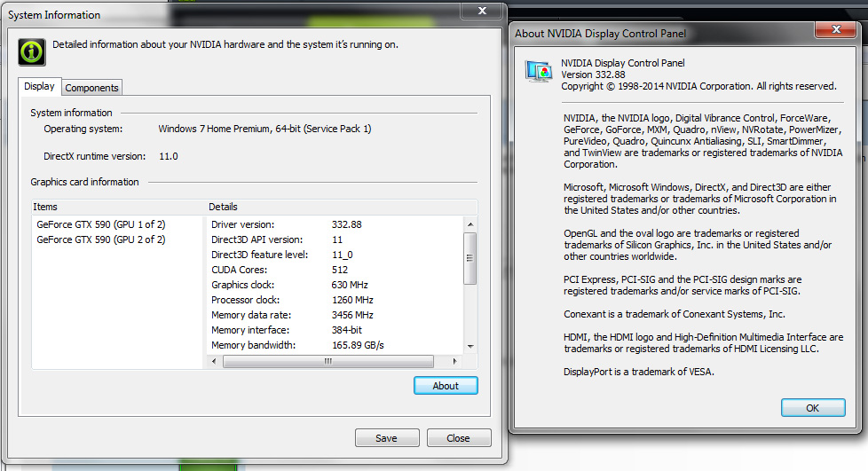
Task: Close the About NVIDIA Display Control Panel window
Action: (x=836, y=30)
